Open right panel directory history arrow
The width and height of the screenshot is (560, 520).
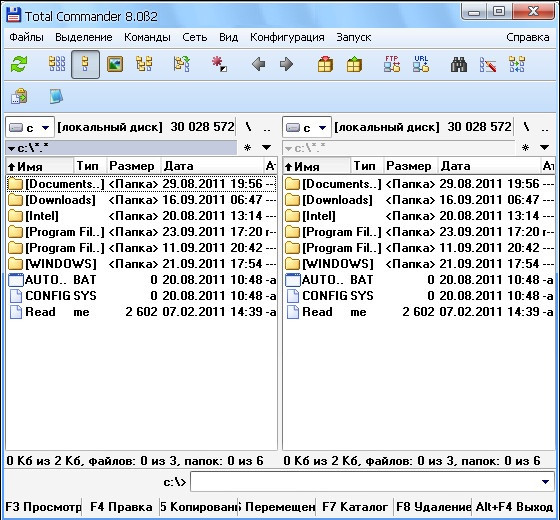544,148
